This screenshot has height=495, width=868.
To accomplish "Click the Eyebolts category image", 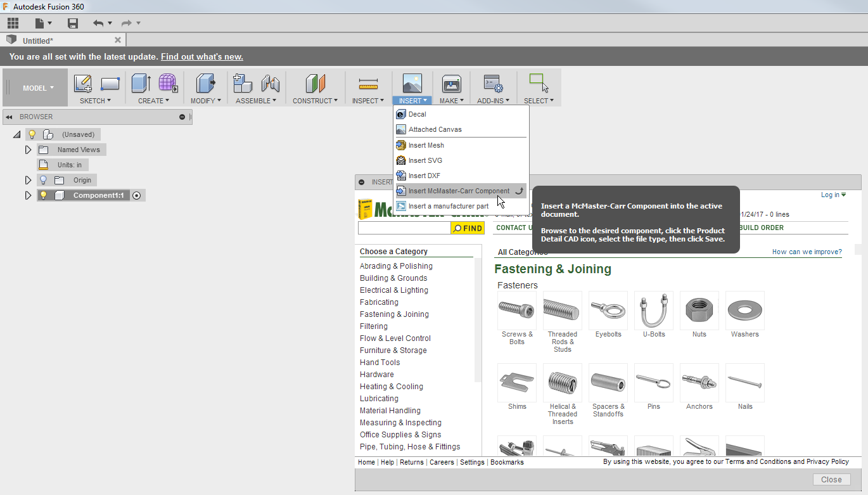I will pos(608,311).
